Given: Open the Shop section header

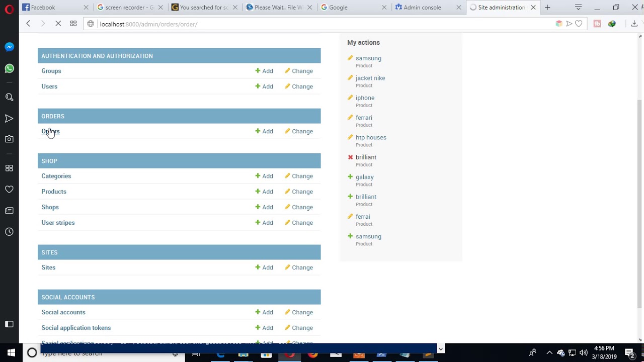Looking at the screenshot, I should pyautogui.click(x=49, y=161).
